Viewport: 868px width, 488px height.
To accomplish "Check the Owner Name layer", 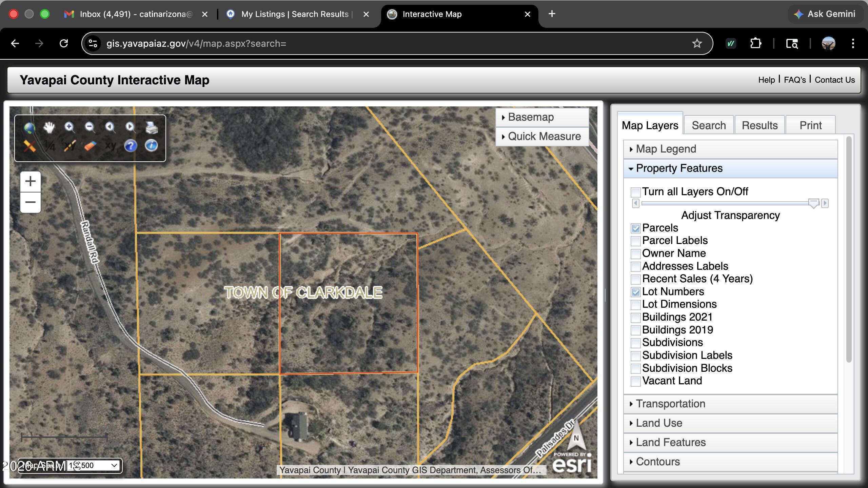I will click(635, 254).
